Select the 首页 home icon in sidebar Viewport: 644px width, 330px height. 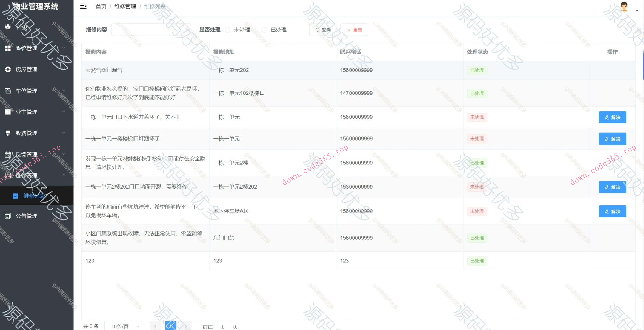pos(8,27)
